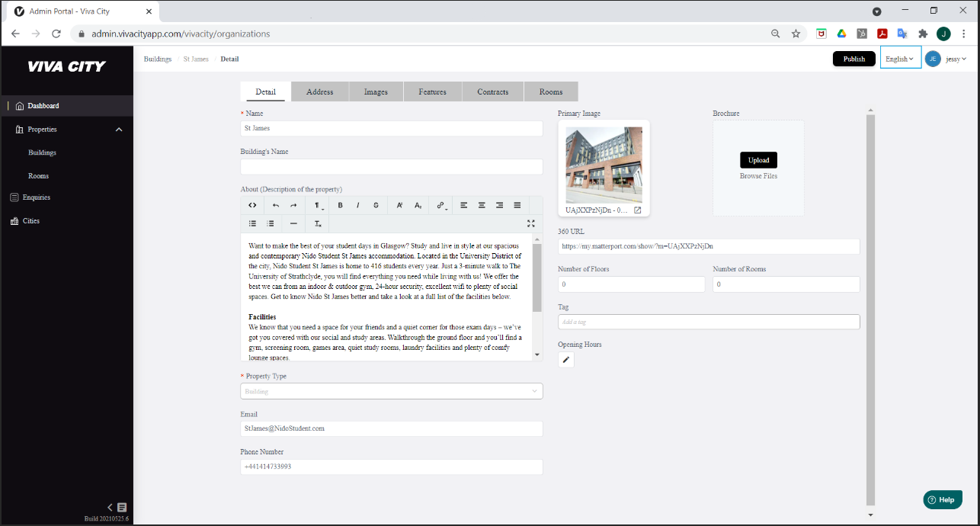Viewport: 980px width, 526px height.
Task: Toggle code view in the About editor
Action: tap(252, 205)
